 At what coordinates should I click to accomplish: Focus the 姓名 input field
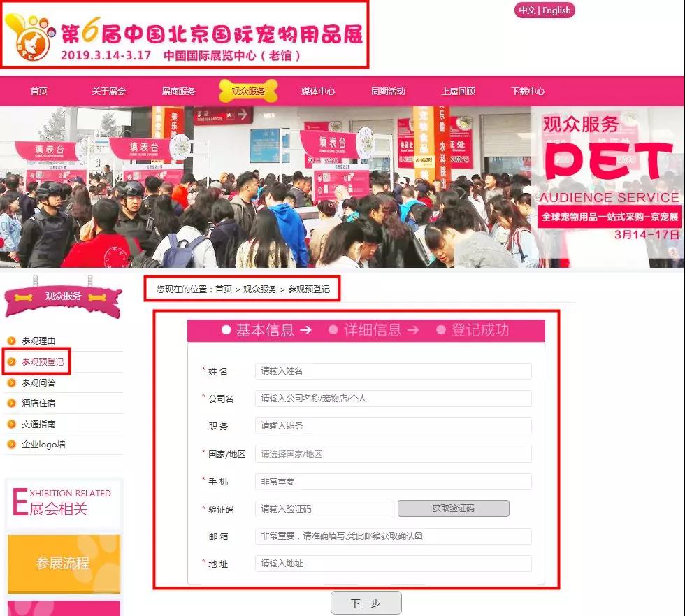click(393, 371)
